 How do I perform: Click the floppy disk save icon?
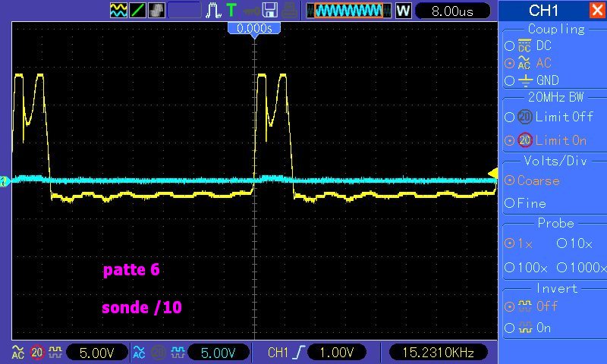(x=269, y=11)
